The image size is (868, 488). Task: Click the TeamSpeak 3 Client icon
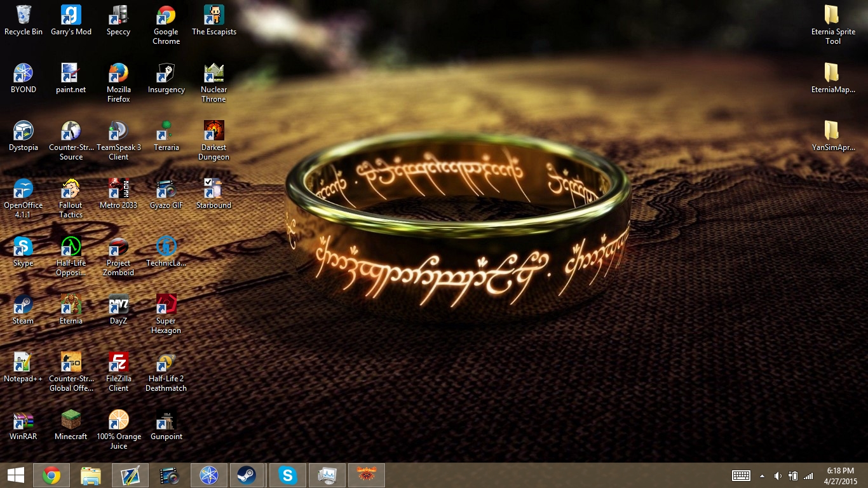[118, 141]
